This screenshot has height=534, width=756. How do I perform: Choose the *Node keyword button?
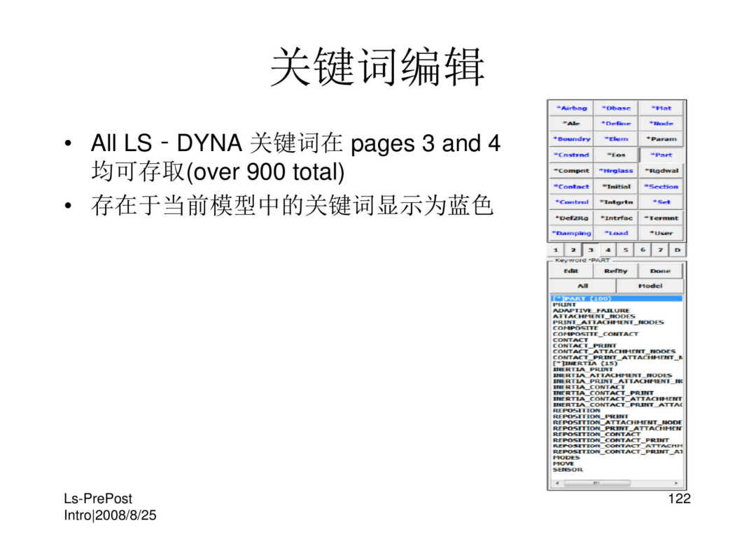pyautogui.click(x=661, y=123)
